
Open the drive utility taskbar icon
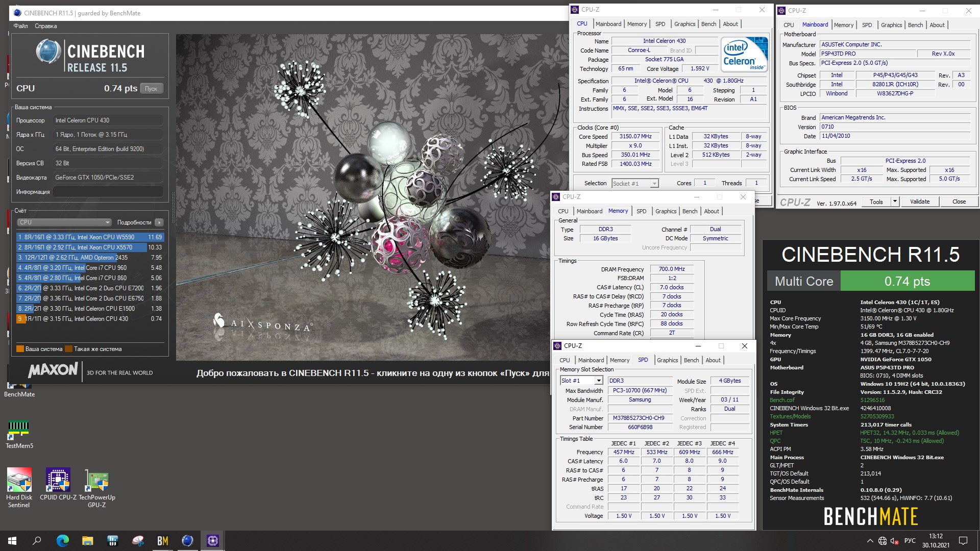click(x=138, y=541)
